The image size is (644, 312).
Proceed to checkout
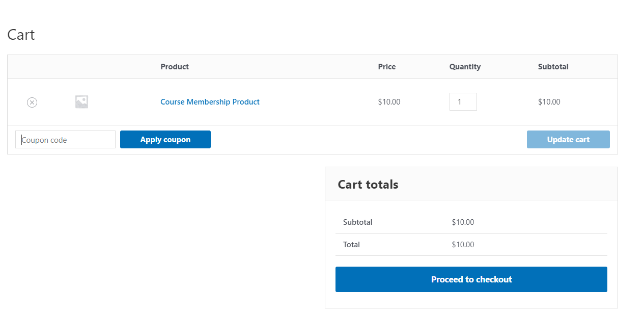(x=471, y=279)
